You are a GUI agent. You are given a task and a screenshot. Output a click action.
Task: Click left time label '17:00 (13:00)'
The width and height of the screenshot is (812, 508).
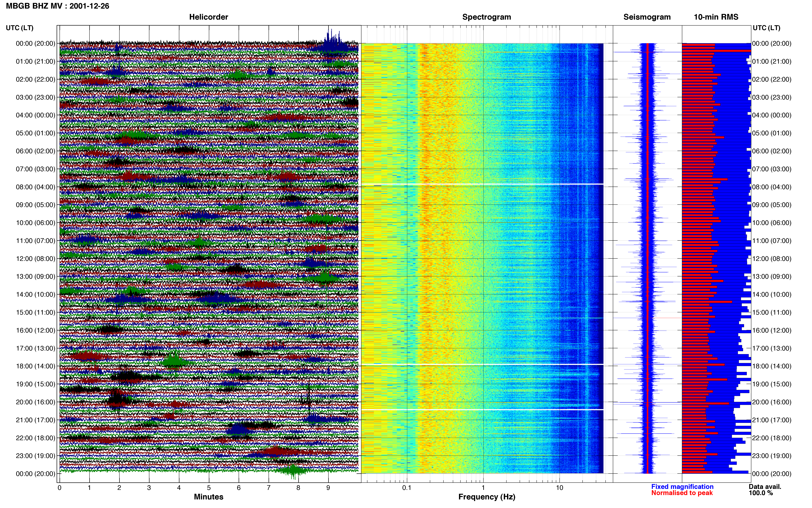click(35, 348)
